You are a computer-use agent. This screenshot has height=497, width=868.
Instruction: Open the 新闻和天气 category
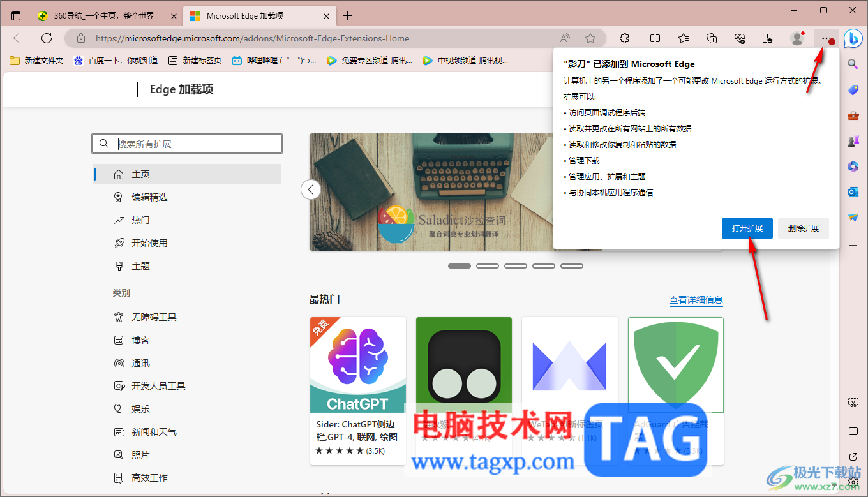coord(187,432)
